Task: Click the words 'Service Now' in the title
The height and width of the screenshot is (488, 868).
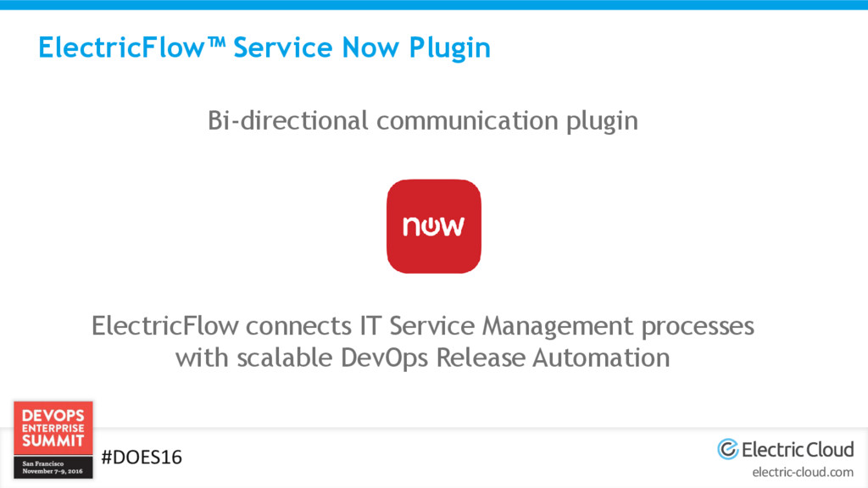Action: pyautogui.click(x=316, y=47)
